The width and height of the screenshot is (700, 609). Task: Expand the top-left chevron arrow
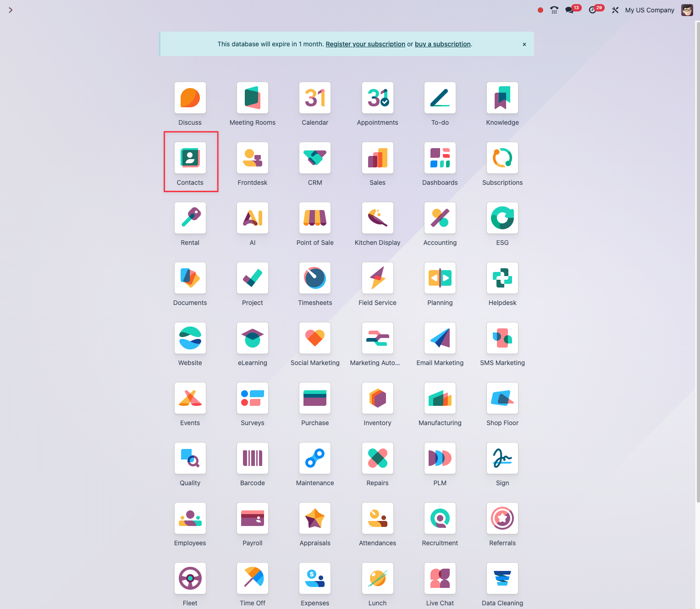pos(11,10)
